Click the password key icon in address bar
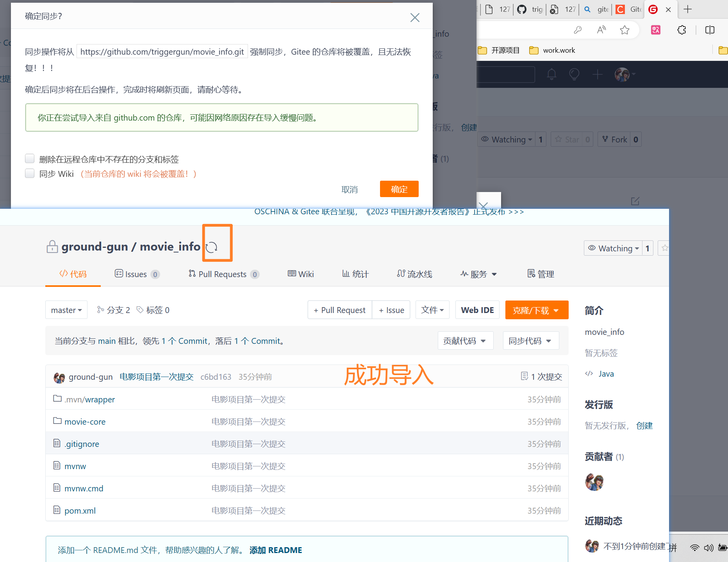Image resolution: width=728 pixels, height=562 pixels. pyautogui.click(x=578, y=30)
